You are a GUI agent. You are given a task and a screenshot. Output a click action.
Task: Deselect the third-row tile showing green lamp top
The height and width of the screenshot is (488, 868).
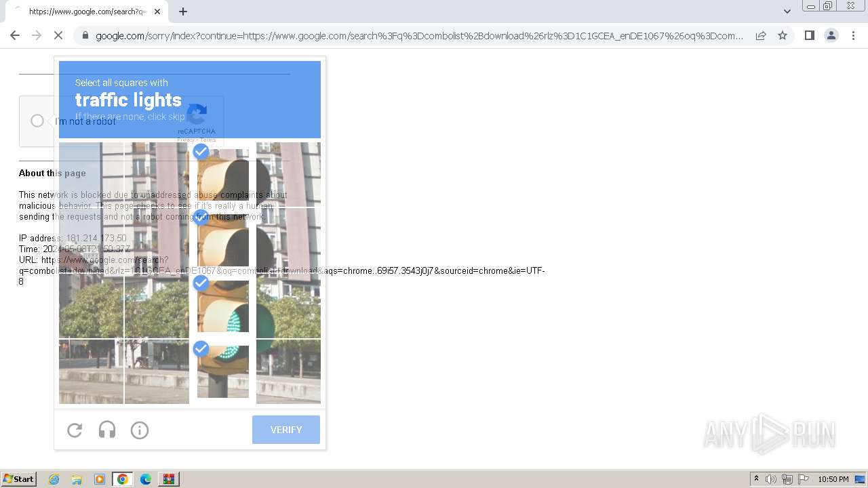(x=223, y=306)
